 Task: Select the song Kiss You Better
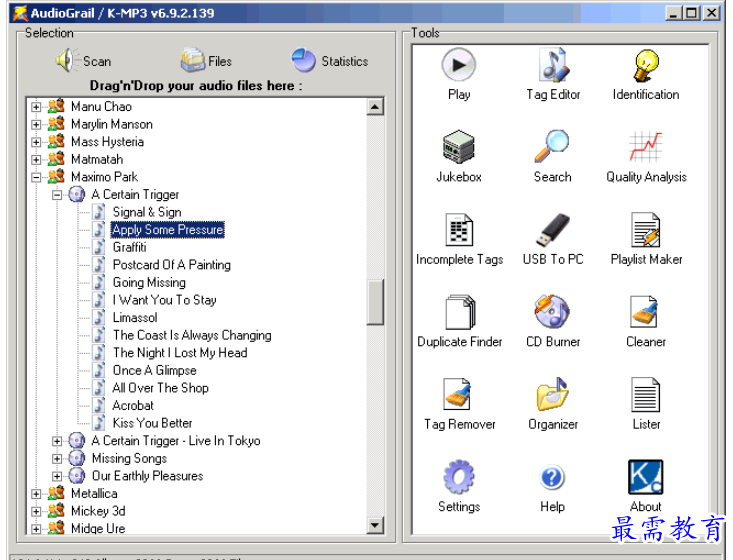click(152, 423)
